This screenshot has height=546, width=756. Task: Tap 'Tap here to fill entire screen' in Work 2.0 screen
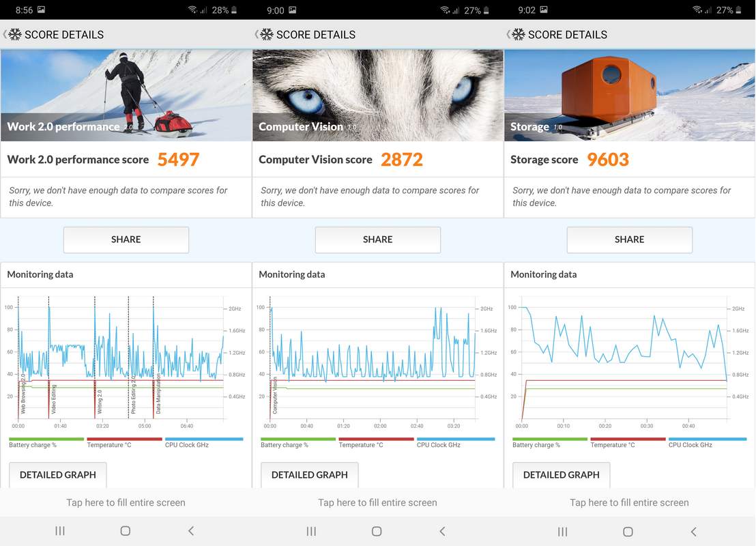coord(126,502)
